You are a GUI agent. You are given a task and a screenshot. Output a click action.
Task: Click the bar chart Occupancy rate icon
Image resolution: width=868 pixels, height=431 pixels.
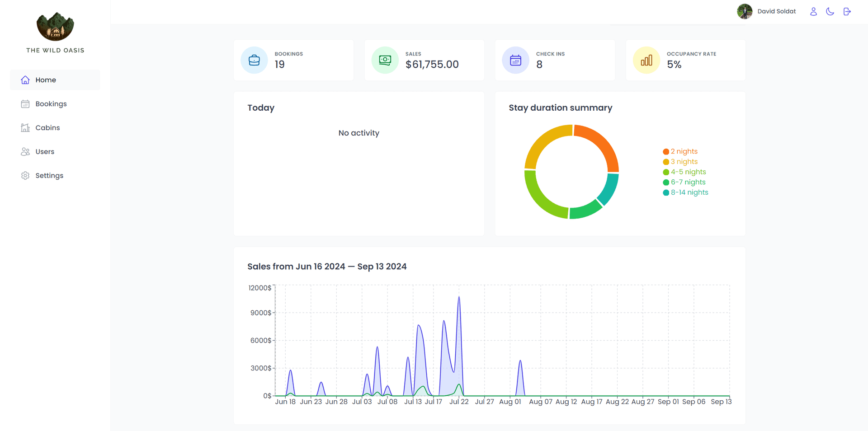pos(646,60)
